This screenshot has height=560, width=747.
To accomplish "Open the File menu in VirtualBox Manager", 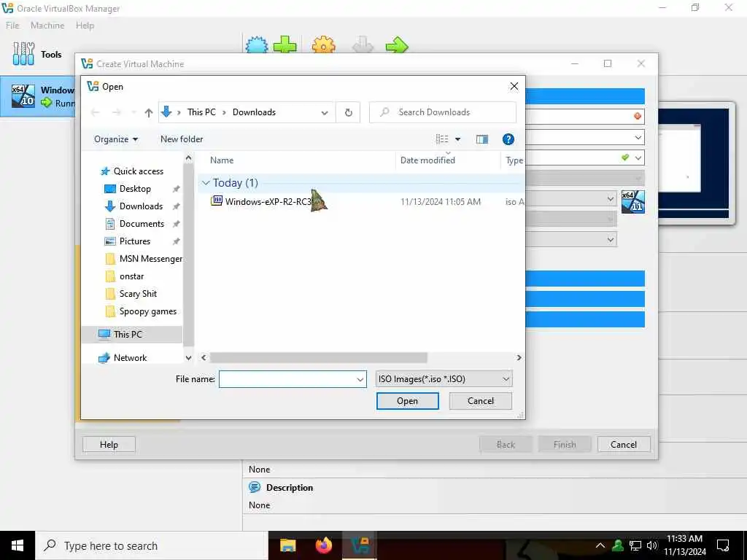I will pos(12,26).
